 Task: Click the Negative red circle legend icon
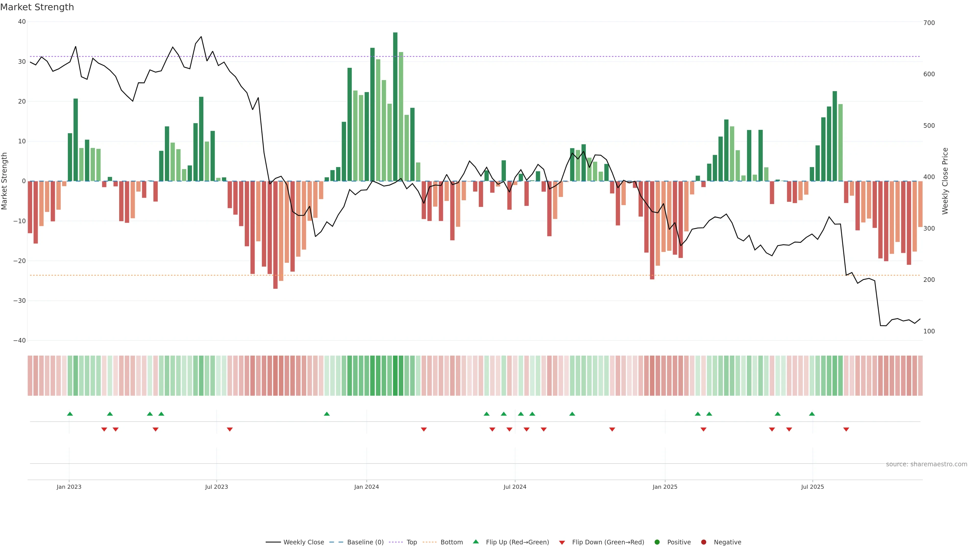click(x=703, y=542)
